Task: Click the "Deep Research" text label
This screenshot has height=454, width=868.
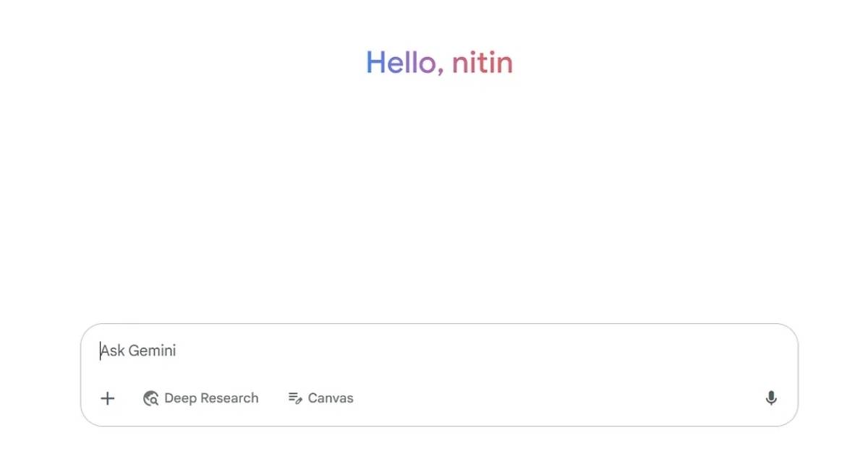Action: [211, 398]
